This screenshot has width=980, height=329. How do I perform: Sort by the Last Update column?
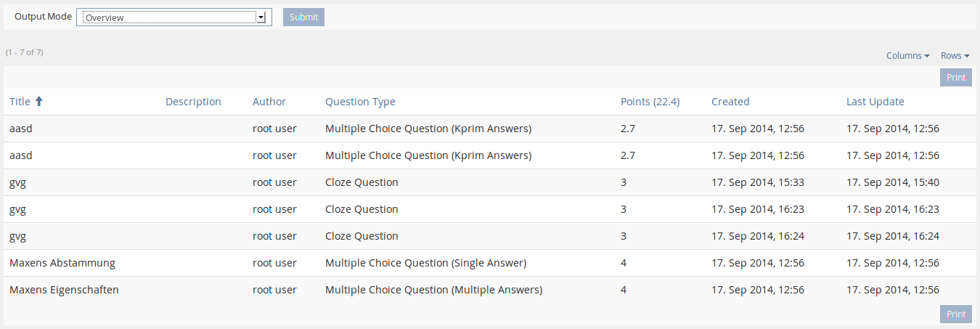point(875,102)
